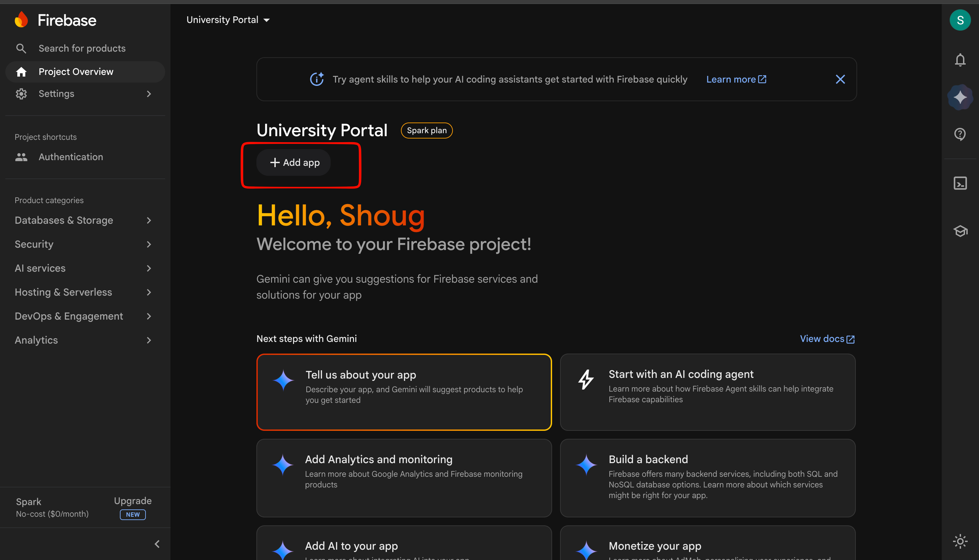
Task: Open the Cloud Shell terminal icon
Action: [x=960, y=183]
